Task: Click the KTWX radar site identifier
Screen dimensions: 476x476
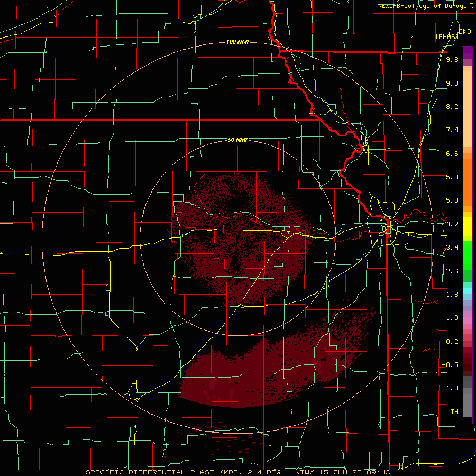Action: (x=305, y=472)
